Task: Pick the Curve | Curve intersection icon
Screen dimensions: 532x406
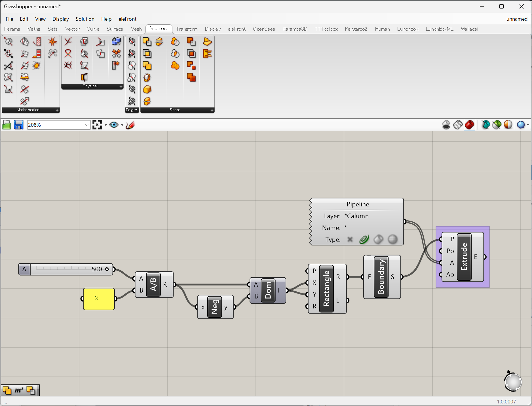Action: pos(68,42)
